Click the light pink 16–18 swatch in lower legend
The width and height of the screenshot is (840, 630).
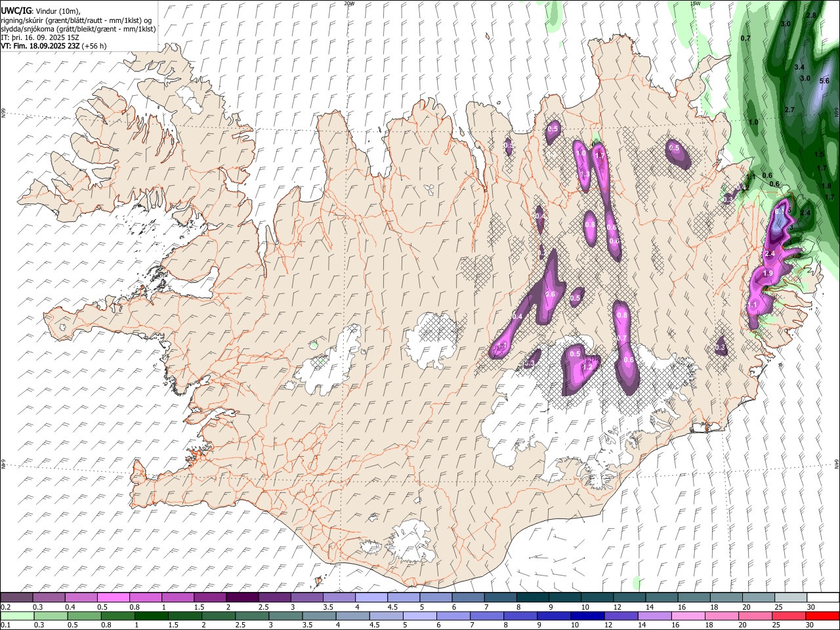coord(688,616)
